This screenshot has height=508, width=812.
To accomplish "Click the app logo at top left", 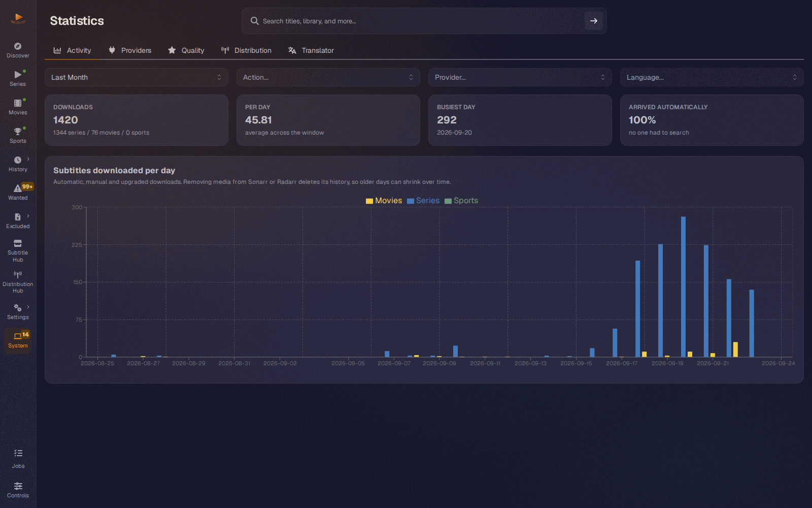I will click(x=18, y=19).
